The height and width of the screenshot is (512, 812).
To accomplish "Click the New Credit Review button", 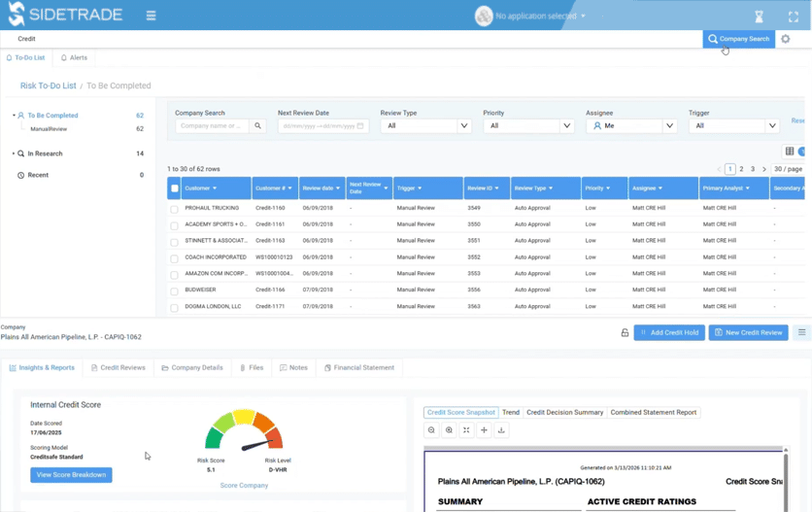I will click(748, 332).
